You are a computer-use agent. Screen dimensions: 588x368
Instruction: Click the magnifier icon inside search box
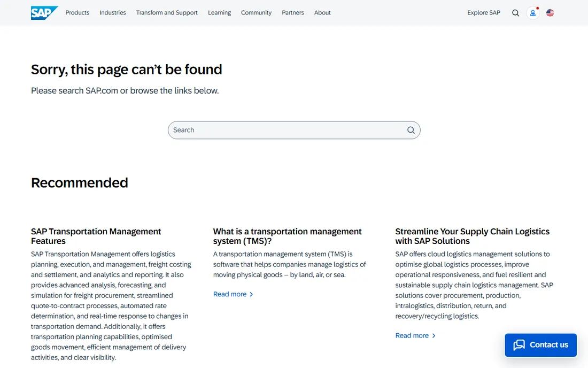pos(411,130)
